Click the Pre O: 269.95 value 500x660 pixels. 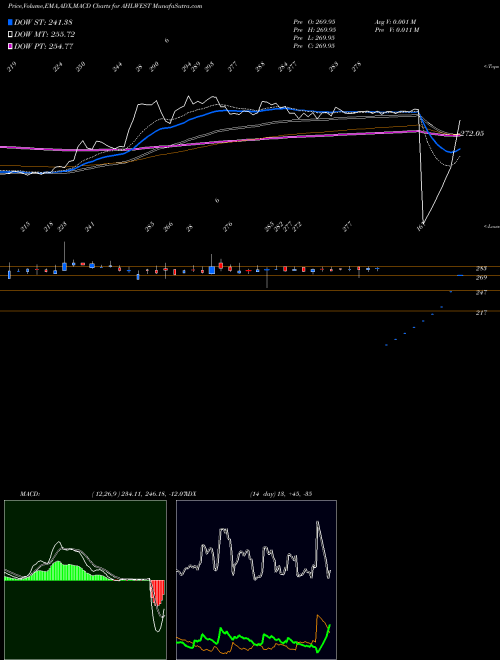point(314,22)
